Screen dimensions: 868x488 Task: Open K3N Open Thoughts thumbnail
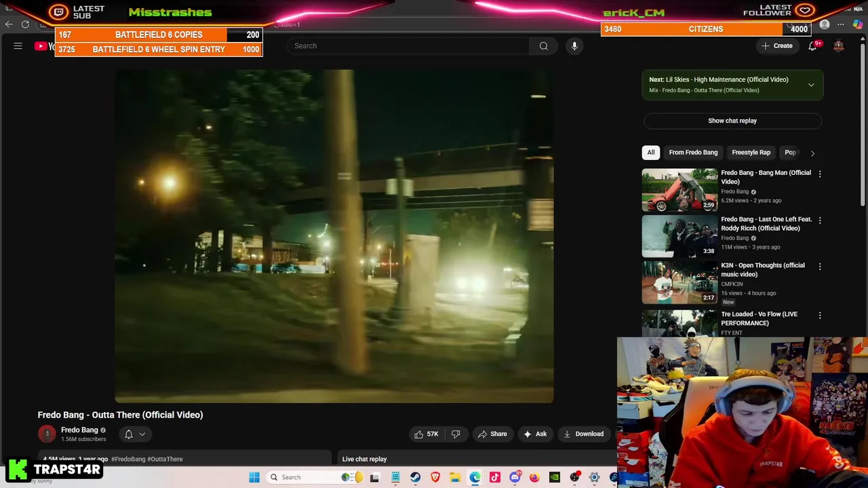pyautogui.click(x=679, y=283)
